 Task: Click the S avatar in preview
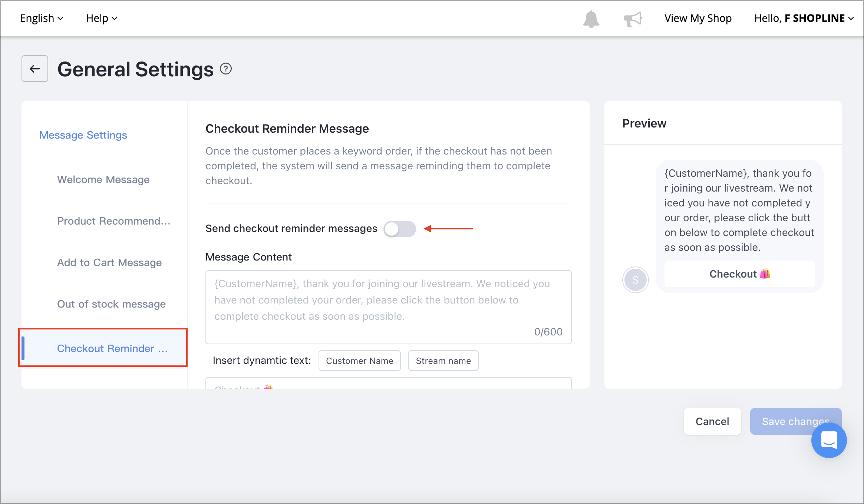pos(636,280)
